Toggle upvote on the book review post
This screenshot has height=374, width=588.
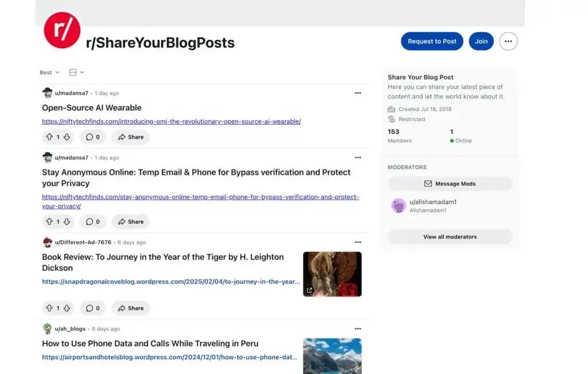pos(50,308)
